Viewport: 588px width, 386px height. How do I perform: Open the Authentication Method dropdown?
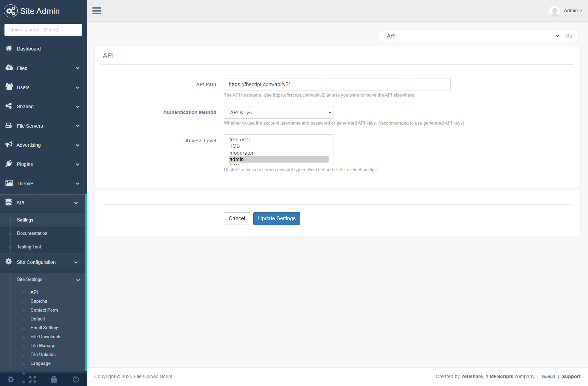[x=278, y=112]
